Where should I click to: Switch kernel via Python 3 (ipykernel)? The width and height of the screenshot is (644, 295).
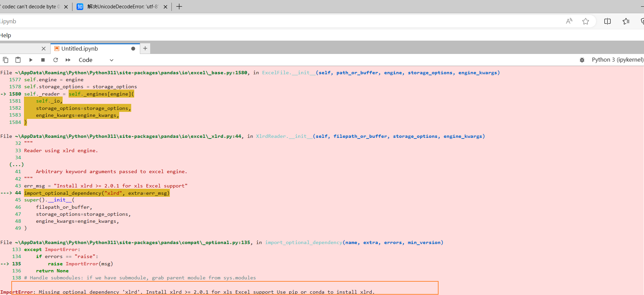[617, 60]
